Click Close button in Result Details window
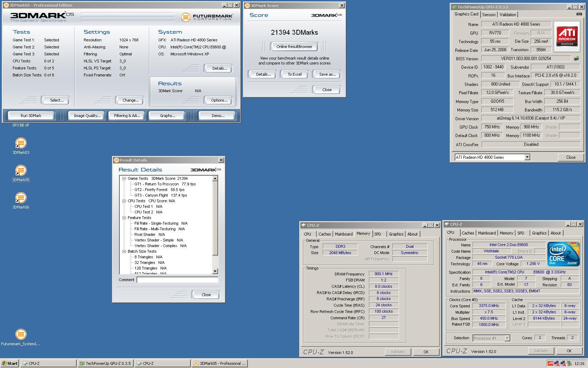This screenshot has height=368, width=588. [206, 295]
